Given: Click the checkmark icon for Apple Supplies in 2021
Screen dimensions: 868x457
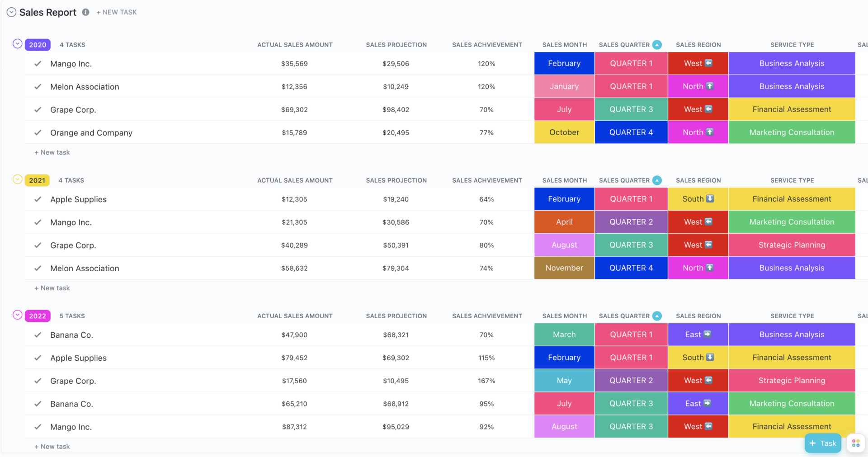Looking at the screenshot, I should tap(38, 199).
